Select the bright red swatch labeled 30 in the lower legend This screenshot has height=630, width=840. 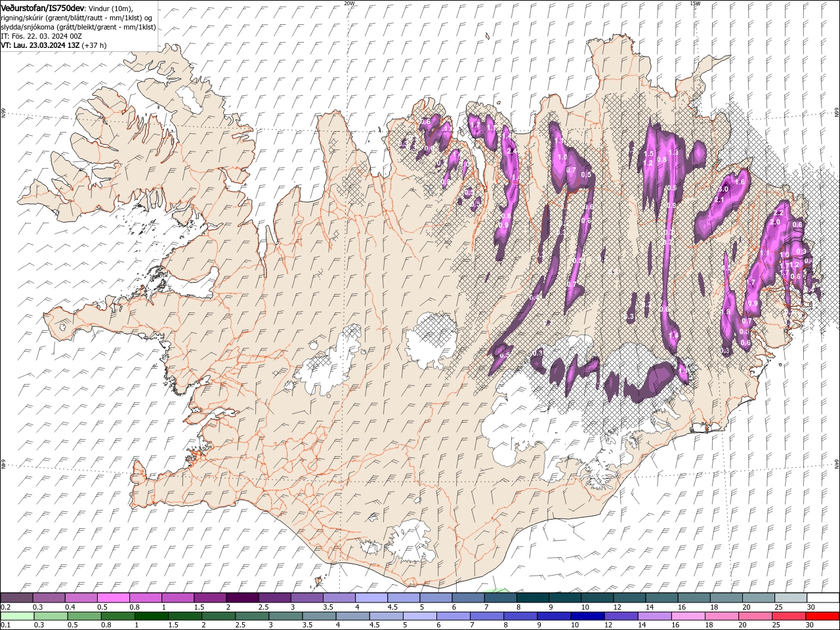pyautogui.click(x=822, y=616)
